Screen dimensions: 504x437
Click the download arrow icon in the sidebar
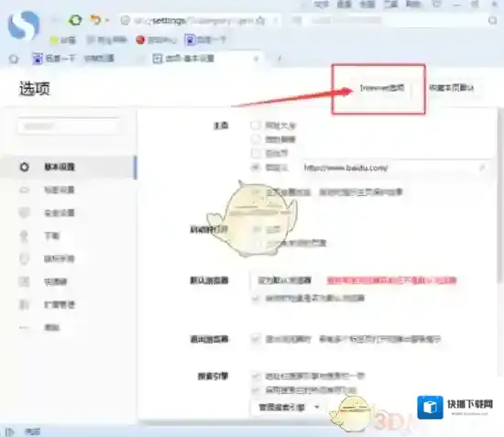click(x=24, y=236)
